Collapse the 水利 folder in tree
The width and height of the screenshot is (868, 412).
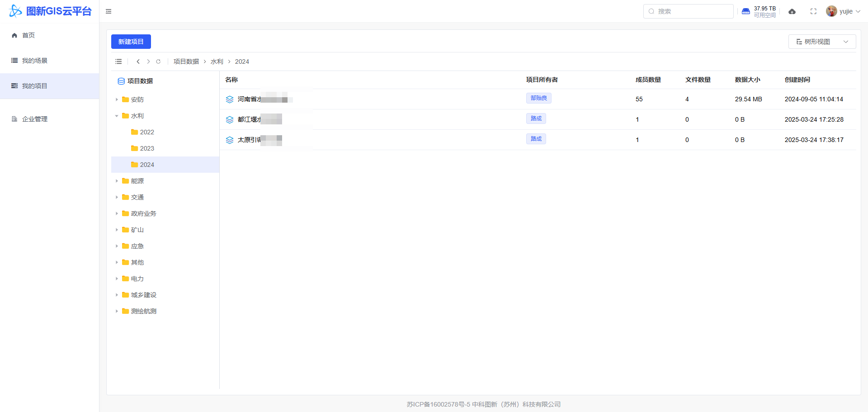click(117, 116)
